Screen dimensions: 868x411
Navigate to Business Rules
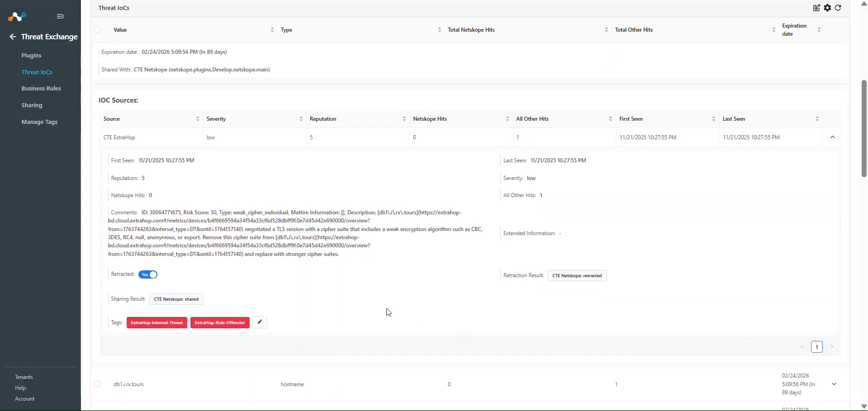(41, 89)
